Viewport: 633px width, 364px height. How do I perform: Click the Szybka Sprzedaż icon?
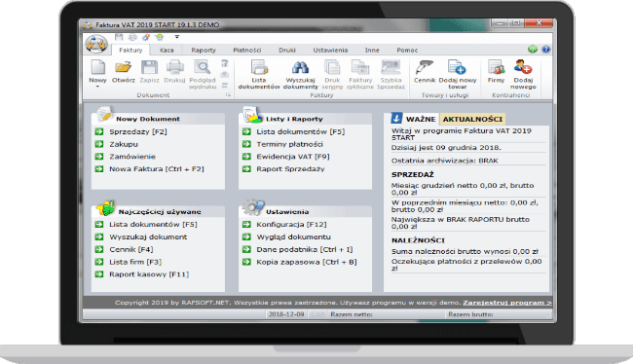pos(391,67)
